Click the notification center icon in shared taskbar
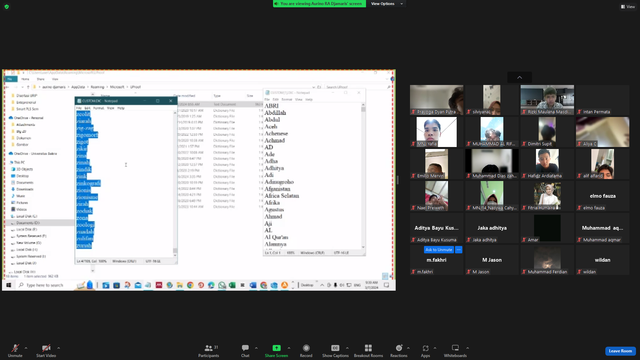The height and width of the screenshot is (360, 640). pos(386,285)
